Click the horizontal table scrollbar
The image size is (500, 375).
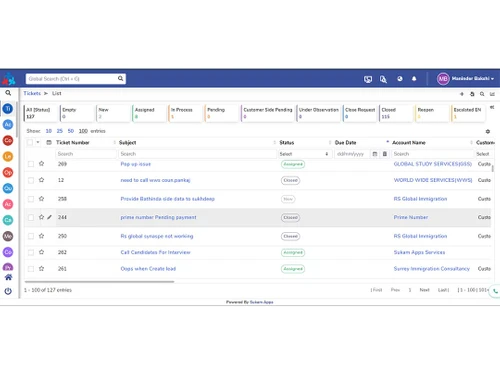99,282
